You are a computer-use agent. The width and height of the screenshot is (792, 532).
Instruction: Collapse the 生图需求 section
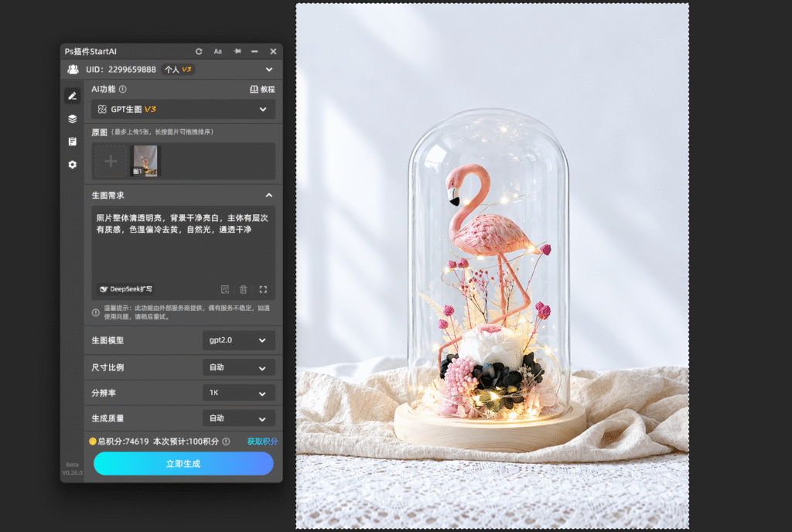coord(269,196)
